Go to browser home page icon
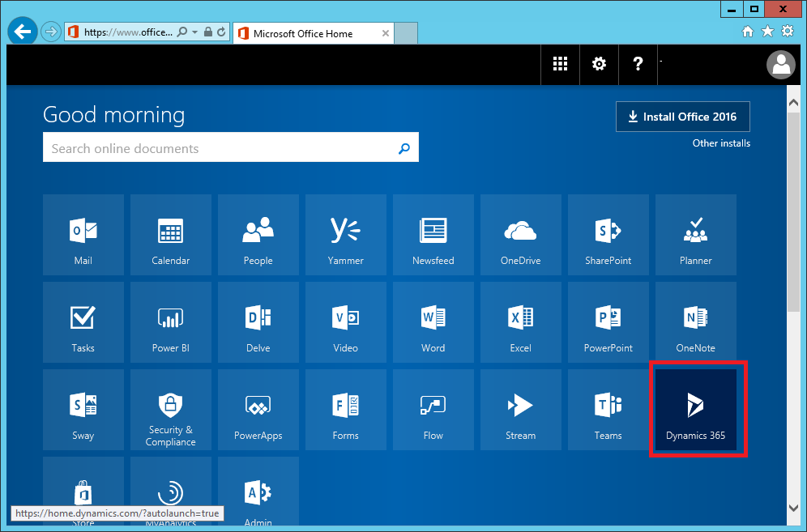The image size is (807, 532). pos(748,32)
